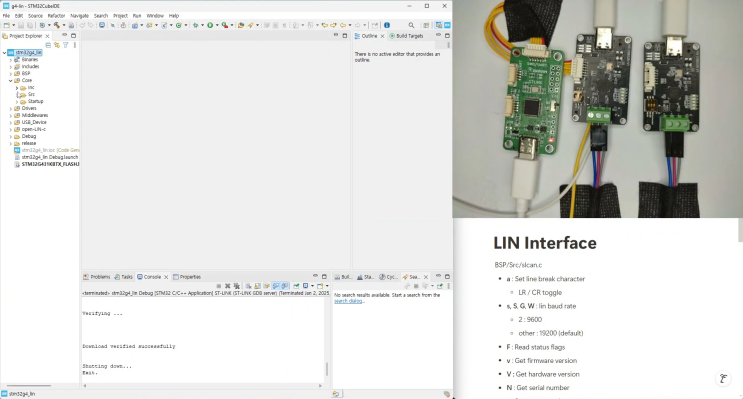Open the Refactor menu
This screenshot has width=743, height=399.
click(56, 16)
